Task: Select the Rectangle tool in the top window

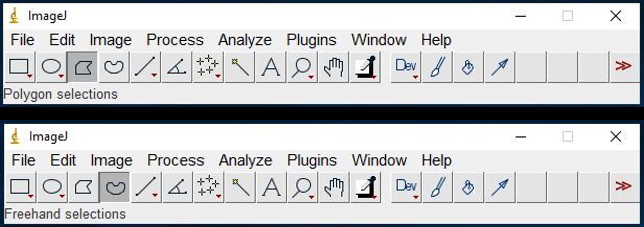Action: point(20,67)
